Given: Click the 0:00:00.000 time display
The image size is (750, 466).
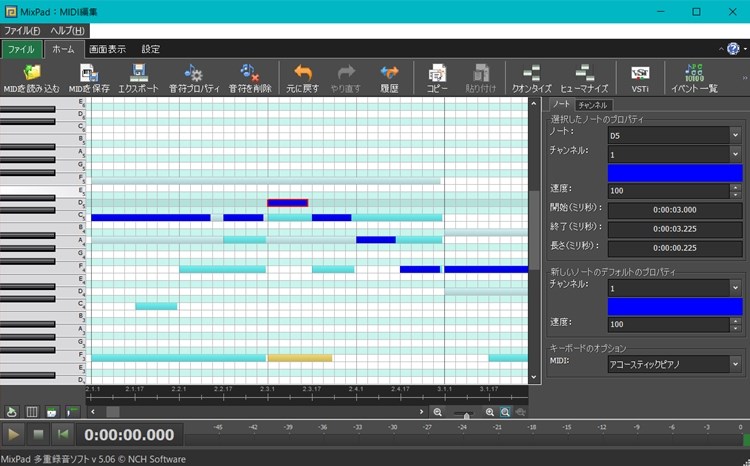Looking at the screenshot, I should 129,434.
